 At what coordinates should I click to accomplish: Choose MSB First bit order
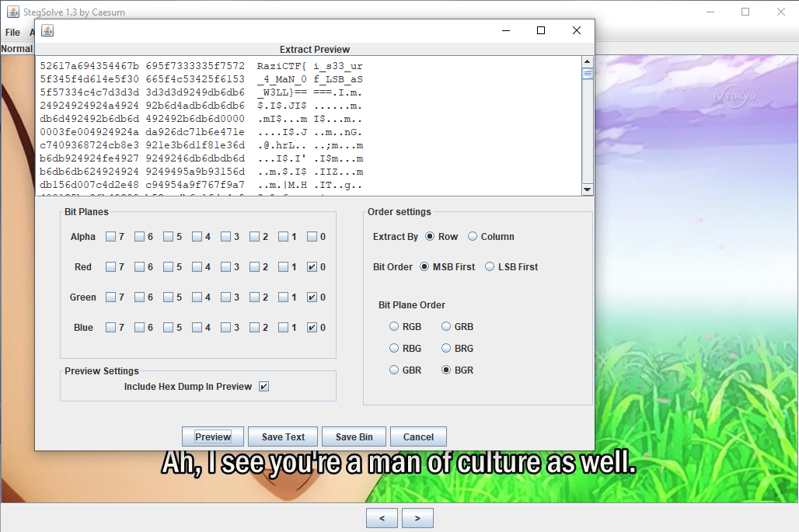(x=424, y=266)
